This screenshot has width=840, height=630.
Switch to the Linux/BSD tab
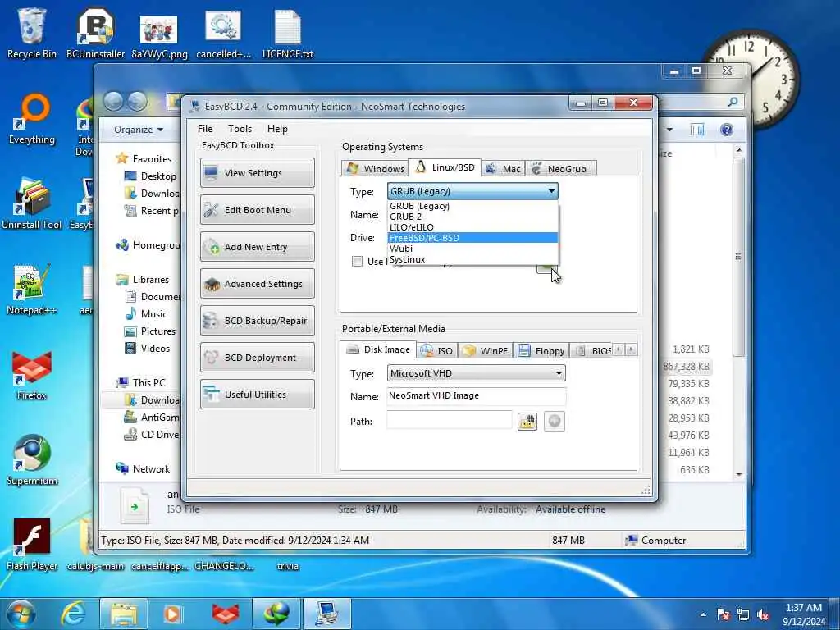point(445,167)
